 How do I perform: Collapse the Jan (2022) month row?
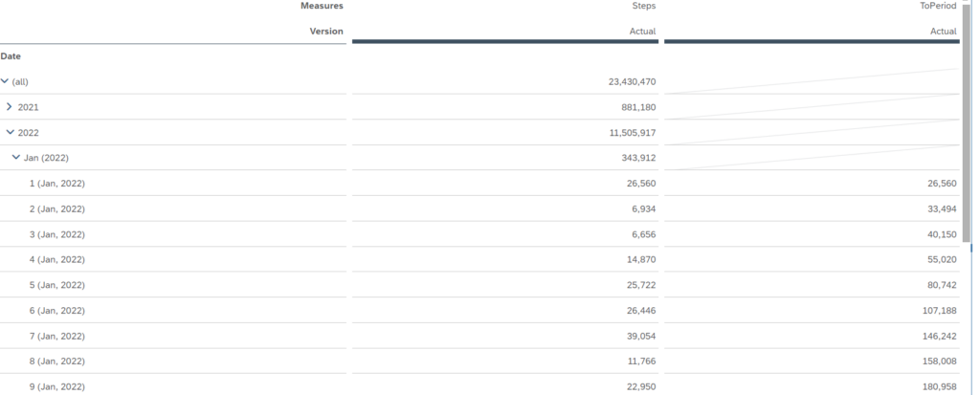[x=15, y=158]
